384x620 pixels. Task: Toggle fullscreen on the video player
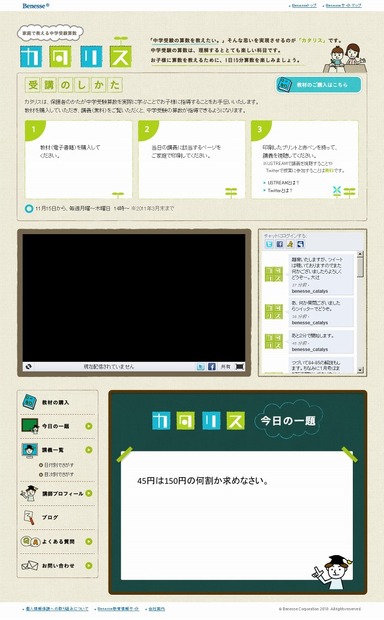[240, 367]
